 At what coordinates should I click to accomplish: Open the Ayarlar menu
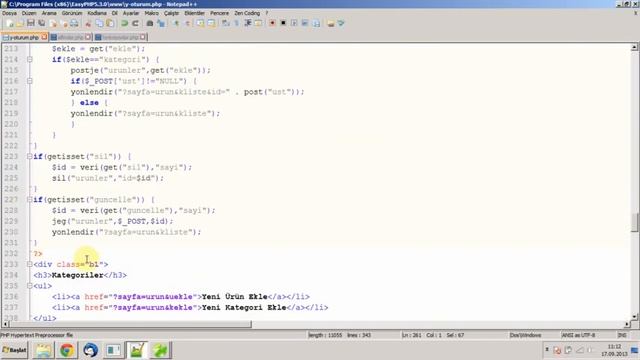(x=131, y=13)
